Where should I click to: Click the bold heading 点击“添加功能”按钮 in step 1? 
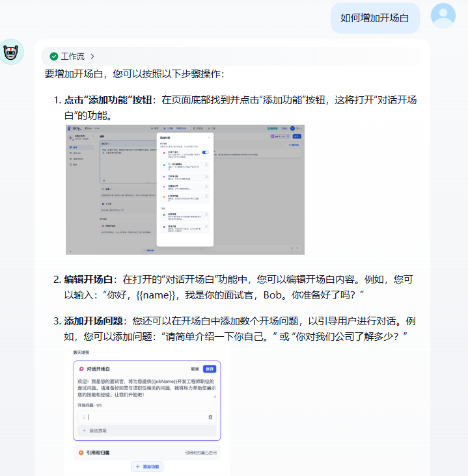tap(108, 100)
